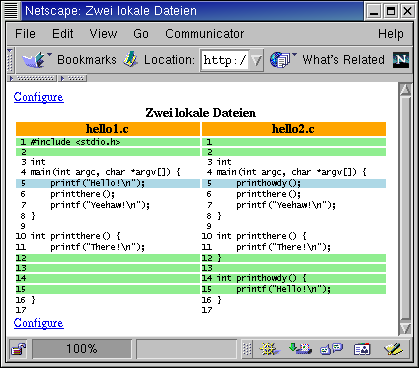Click the security padlock icon
Viewport: 419px width, 368px height.
click(18, 349)
